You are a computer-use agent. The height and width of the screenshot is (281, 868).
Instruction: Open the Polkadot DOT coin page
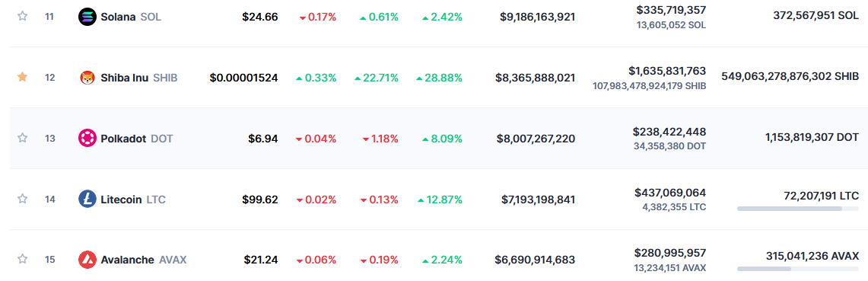137,139
